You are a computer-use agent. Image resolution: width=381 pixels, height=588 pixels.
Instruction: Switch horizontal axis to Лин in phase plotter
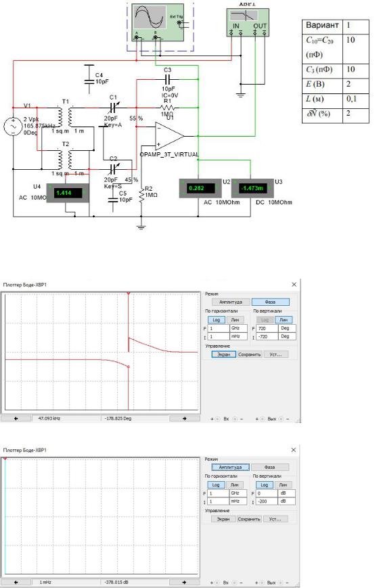(x=235, y=320)
